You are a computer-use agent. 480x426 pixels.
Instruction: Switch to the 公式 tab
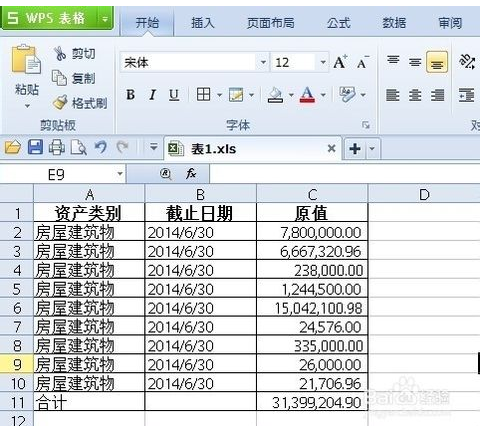click(338, 23)
